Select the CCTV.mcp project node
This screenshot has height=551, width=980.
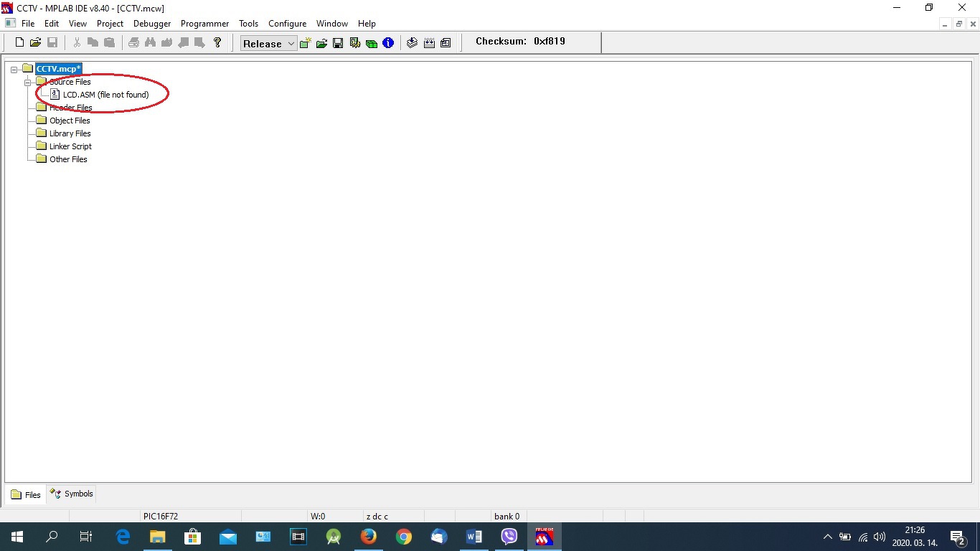59,69
